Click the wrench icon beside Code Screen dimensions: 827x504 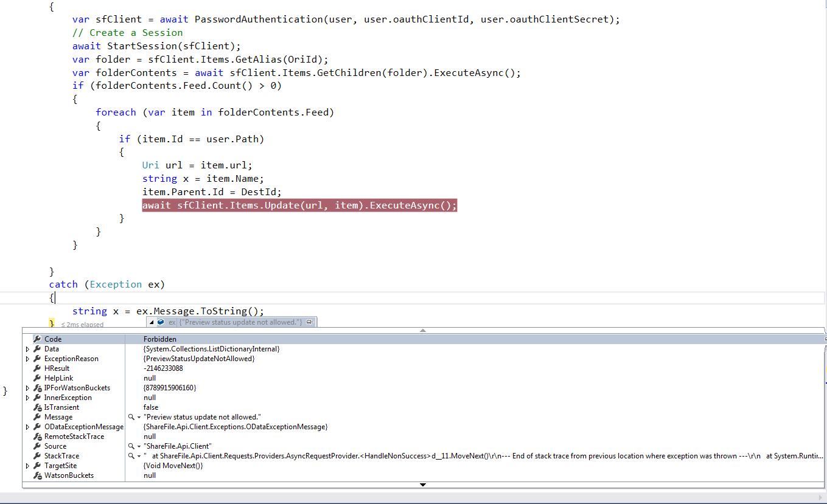coord(37,339)
